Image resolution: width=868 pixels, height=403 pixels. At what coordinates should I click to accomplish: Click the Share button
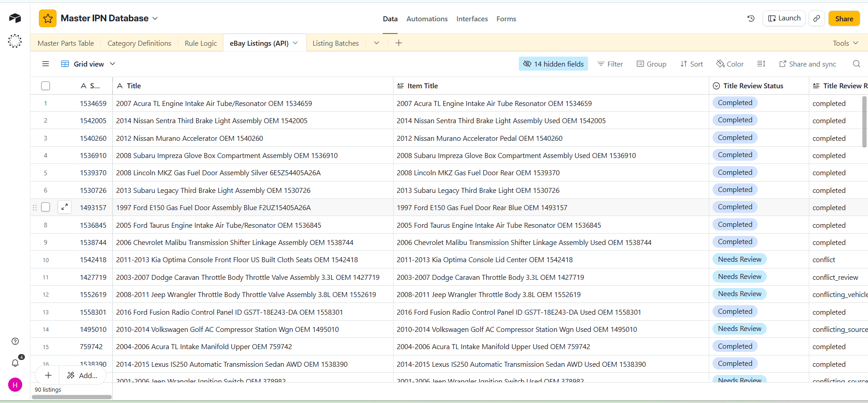(x=844, y=19)
